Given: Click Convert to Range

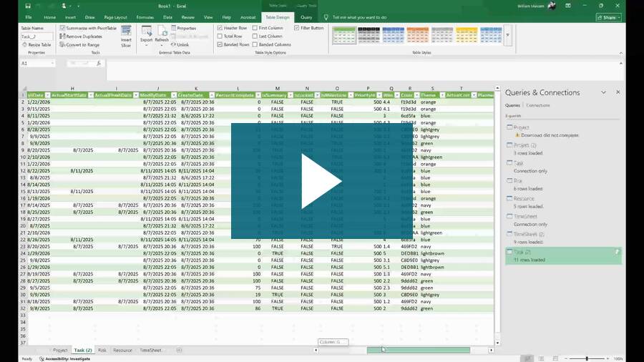Looking at the screenshot, I should (x=79, y=44).
